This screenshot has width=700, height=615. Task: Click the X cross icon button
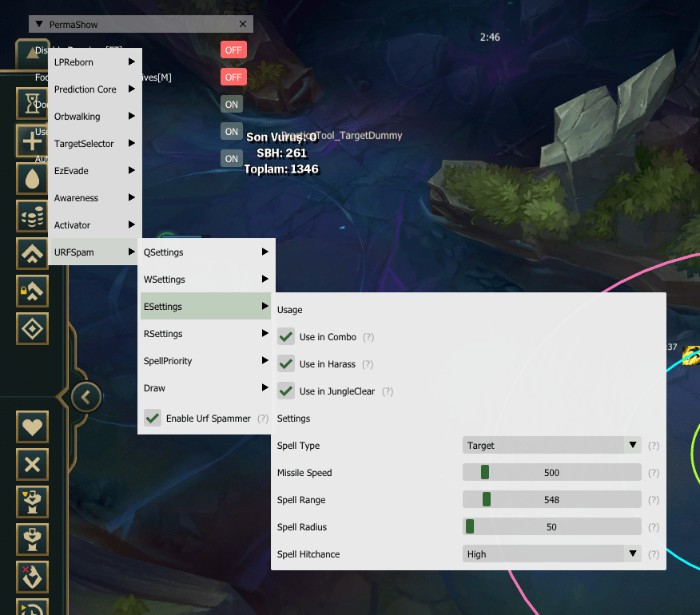point(32,465)
